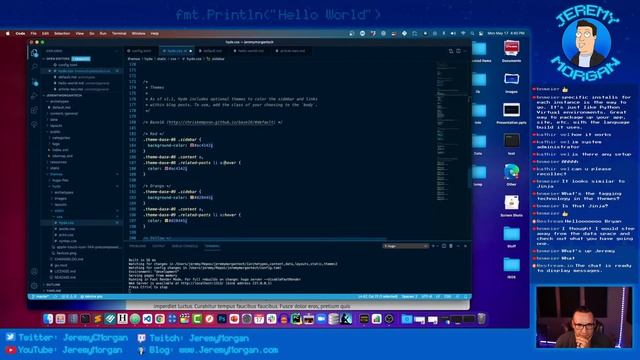Switch to the PROBLEMS panel tab
640x360 pixels.
[138, 246]
